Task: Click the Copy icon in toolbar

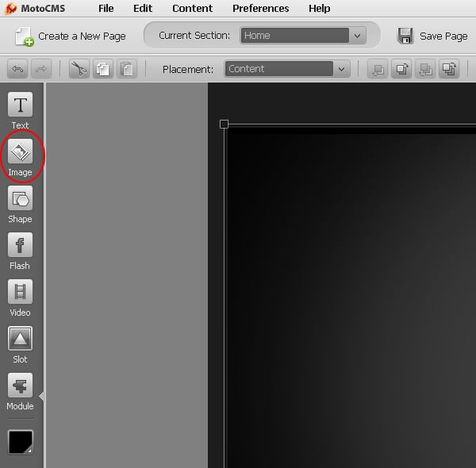Action: coord(103,69)
